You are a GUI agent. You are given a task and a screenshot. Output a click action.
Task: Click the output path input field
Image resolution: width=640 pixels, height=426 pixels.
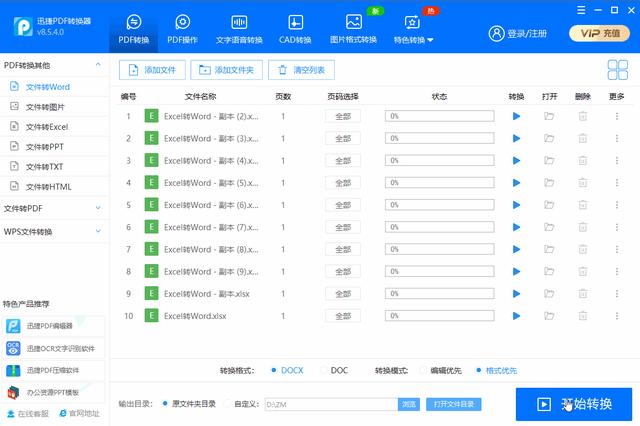click(331, 404)
